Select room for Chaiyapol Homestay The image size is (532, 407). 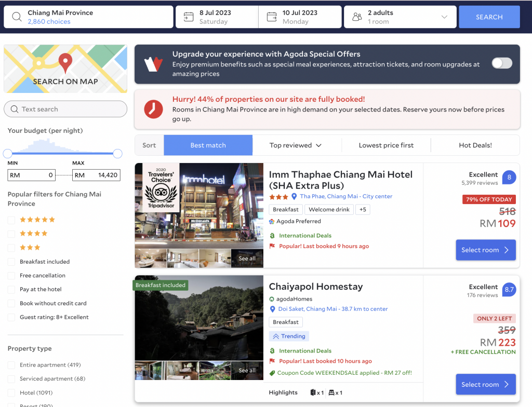pos(486,384)
